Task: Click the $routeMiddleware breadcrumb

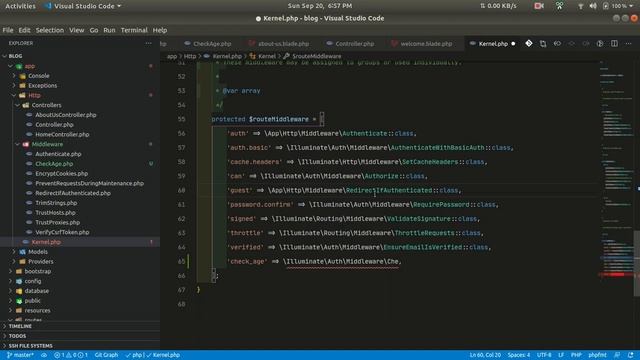Action: tap(312, 56)
